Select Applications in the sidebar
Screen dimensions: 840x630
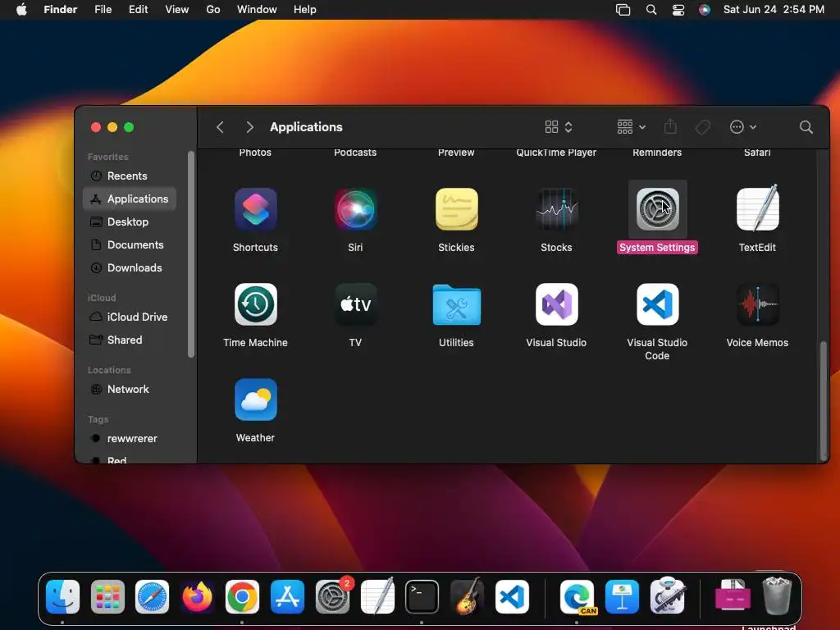(x=130, y=199)
